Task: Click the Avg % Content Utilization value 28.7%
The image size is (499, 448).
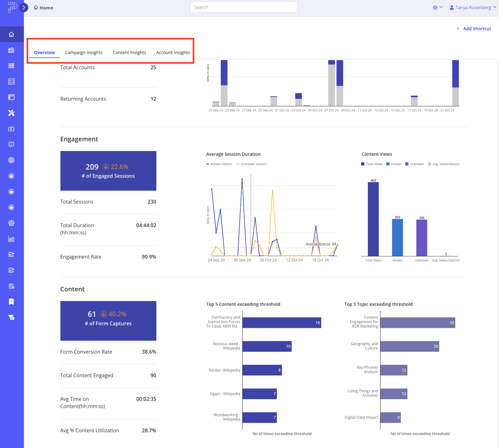Action: click(149, 430)
